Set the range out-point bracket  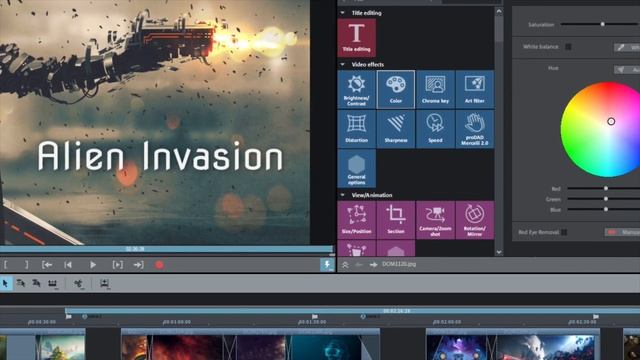point(27,265)
